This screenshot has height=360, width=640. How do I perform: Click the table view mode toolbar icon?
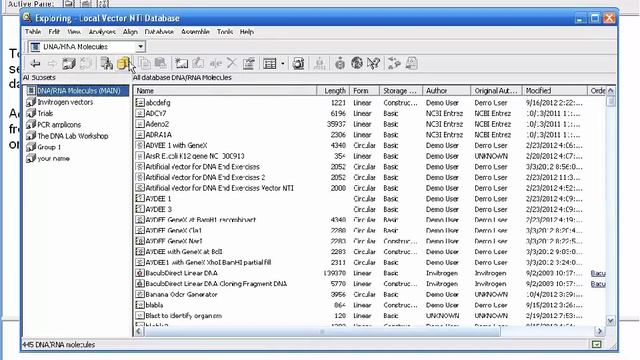coord(270,63)
